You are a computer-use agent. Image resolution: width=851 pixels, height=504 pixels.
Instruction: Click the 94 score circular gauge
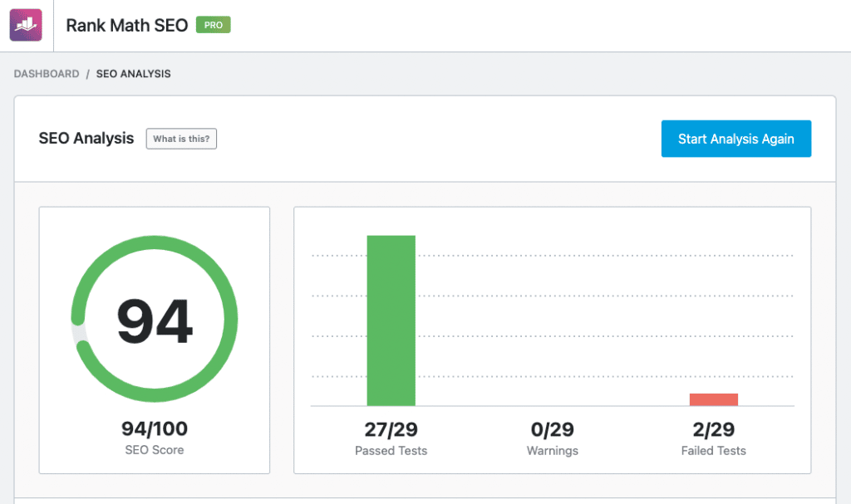(155, 319)
